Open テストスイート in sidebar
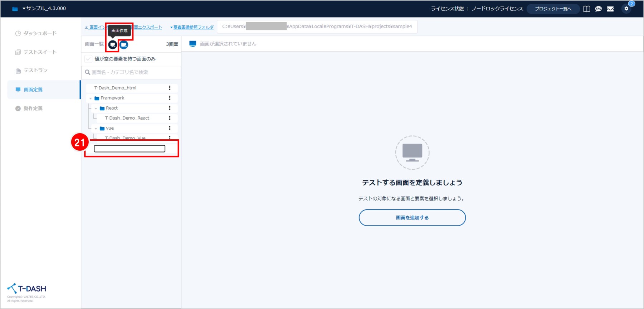This screenshot has width=644, height=309. pos(36,52)
